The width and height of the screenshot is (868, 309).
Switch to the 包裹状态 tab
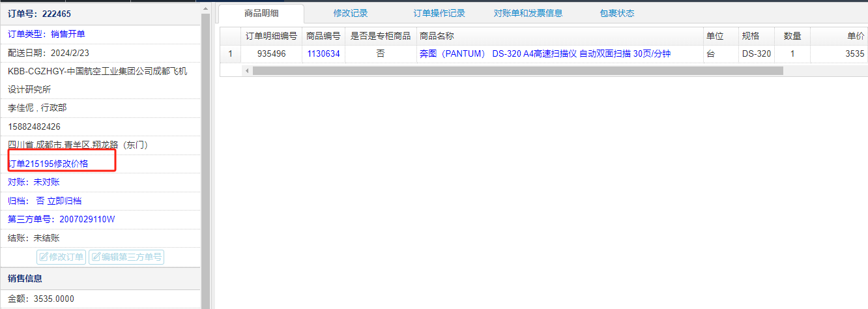pyautogui.click(x=616, y=13)
